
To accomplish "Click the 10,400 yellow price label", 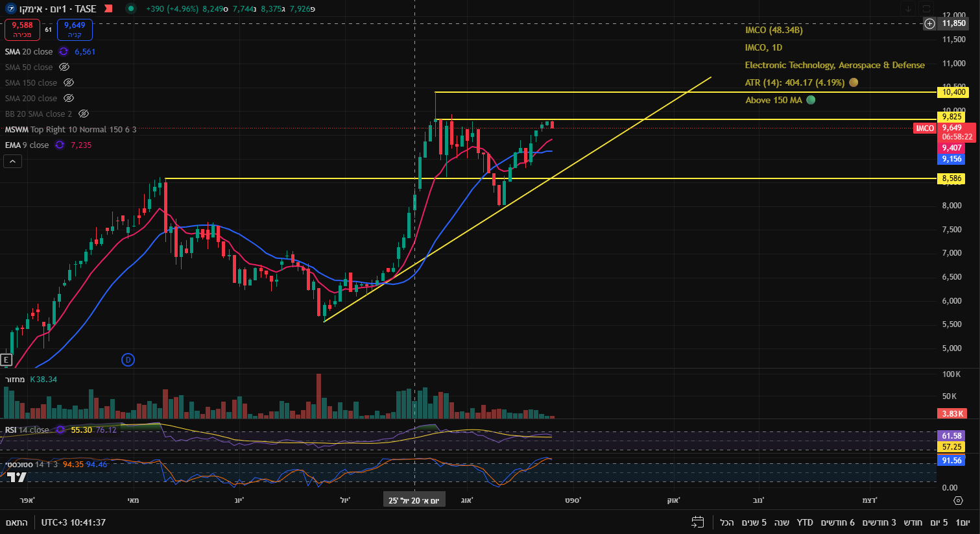I will coord(954,92).
